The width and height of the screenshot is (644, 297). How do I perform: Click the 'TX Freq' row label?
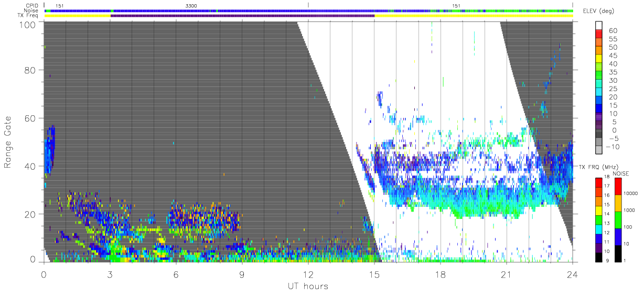click(x=29, y=16)
